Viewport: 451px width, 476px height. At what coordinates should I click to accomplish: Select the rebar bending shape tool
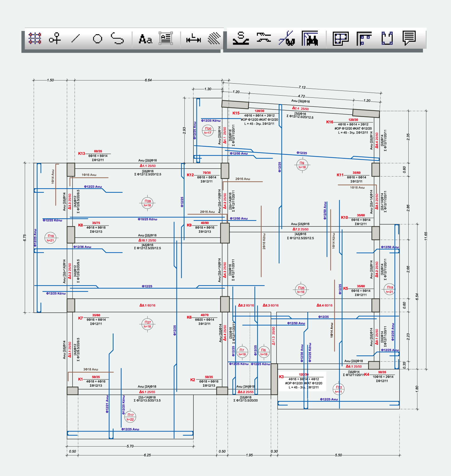pos(264,38)
